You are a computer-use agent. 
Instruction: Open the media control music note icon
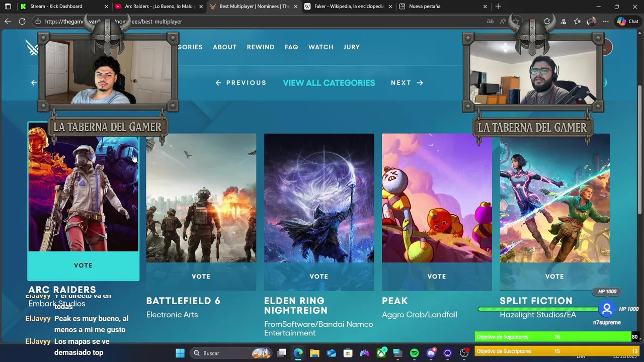click(563, 21)
